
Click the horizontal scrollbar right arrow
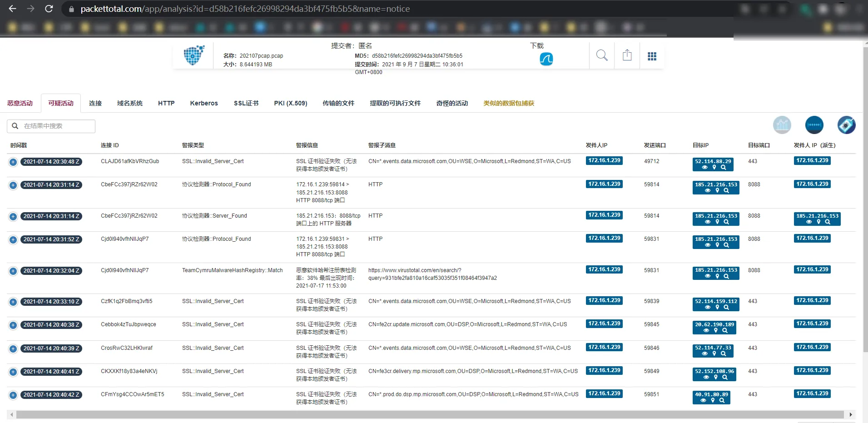[851, 414]
